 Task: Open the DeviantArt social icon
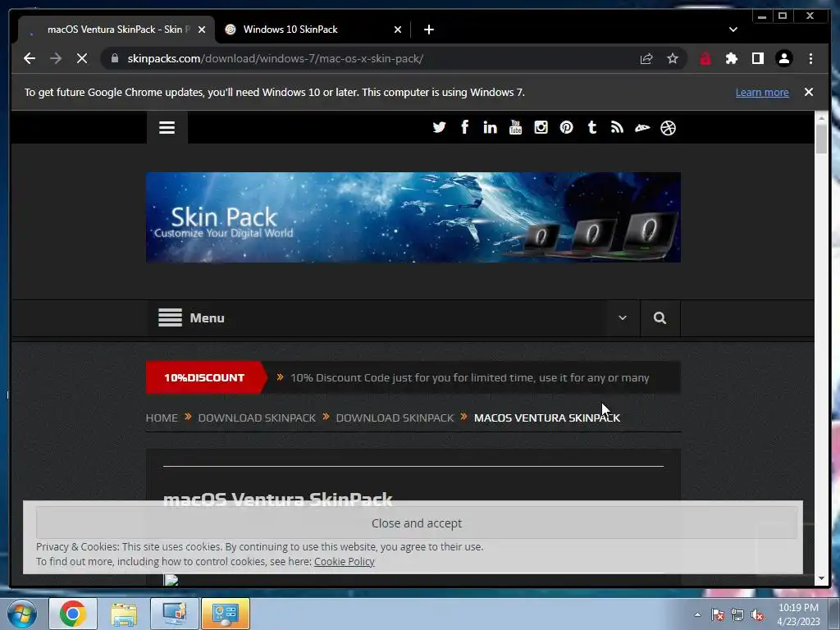pyautogui.click(x=642, y=127)
